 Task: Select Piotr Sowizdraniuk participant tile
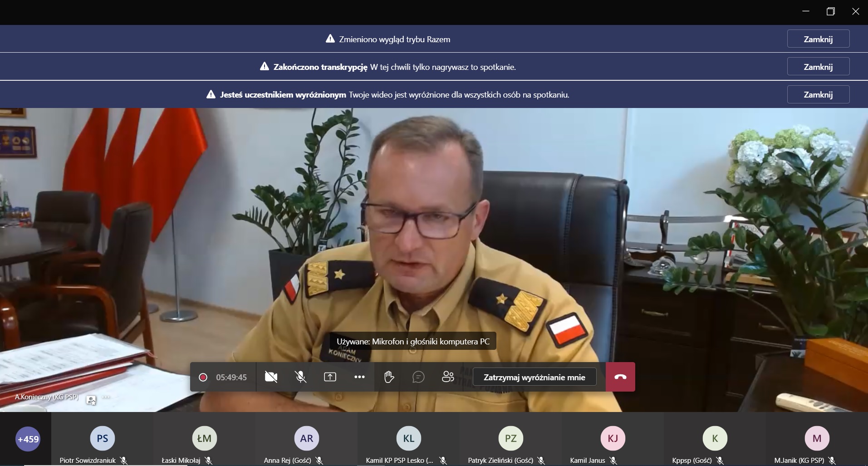click(x=102, y=439)
